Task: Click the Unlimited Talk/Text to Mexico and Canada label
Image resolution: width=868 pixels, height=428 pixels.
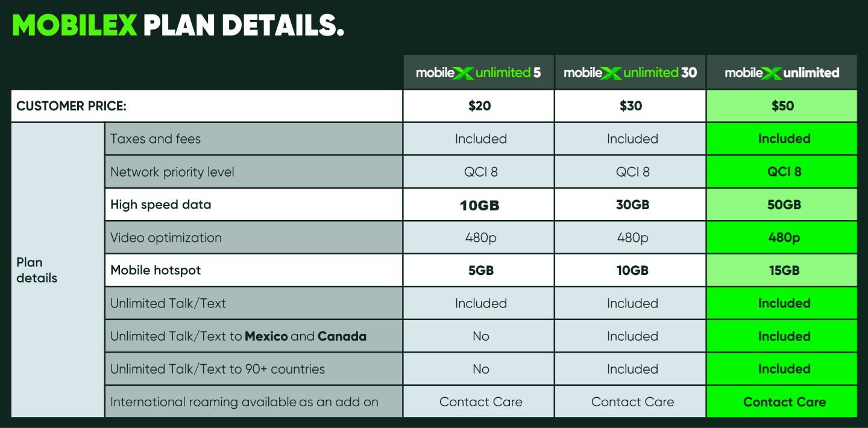Action: pos(238,336)
